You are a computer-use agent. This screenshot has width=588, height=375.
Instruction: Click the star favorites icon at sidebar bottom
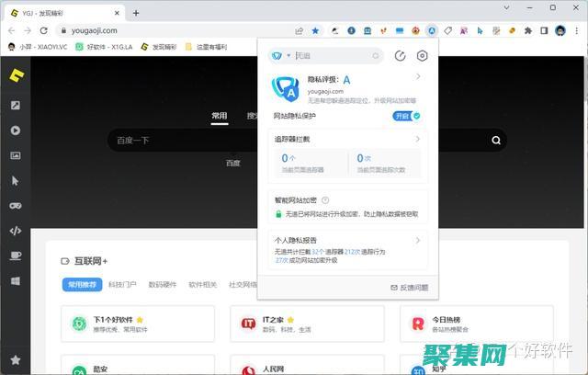coord(16,360)
